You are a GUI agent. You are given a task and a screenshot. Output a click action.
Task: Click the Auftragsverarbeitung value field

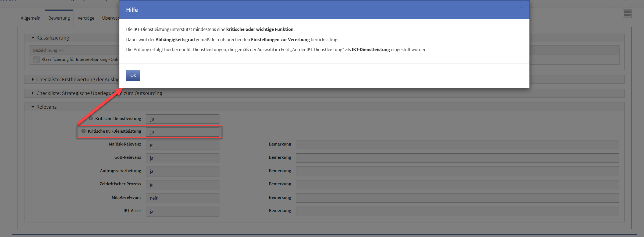183,171
